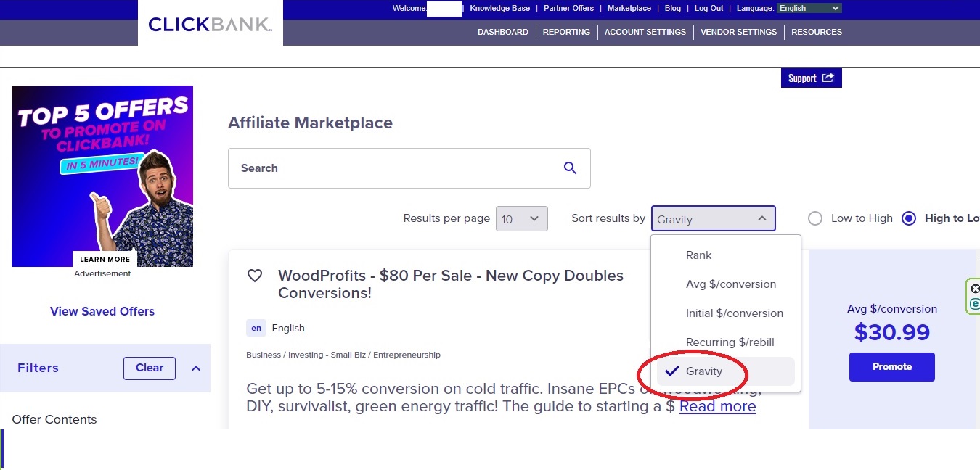
Task: Click the search magnifier icon
Action: [570, 168]
